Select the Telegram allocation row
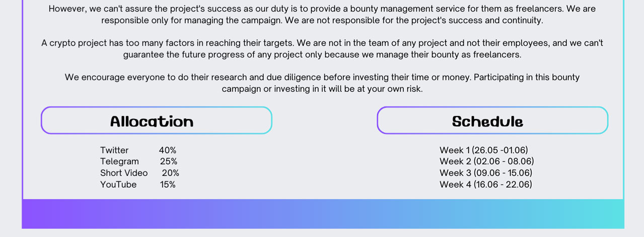This screenshot has height=237, width=644. 138,161
